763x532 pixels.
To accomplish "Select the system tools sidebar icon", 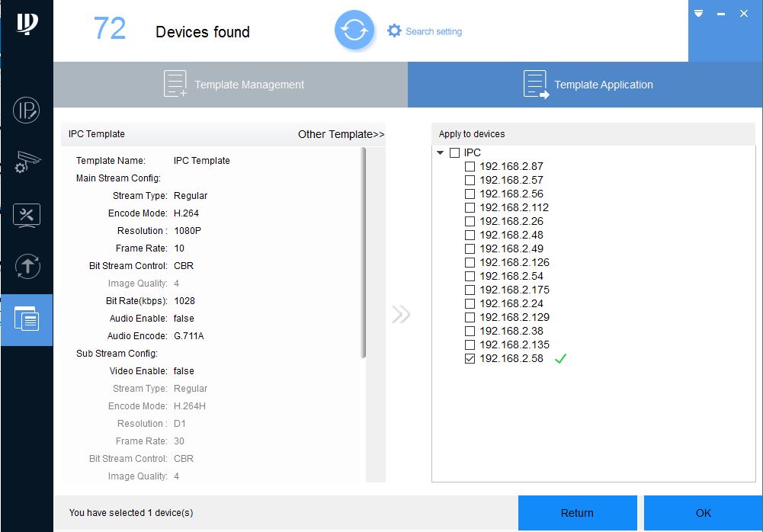I will coord(27,215).
